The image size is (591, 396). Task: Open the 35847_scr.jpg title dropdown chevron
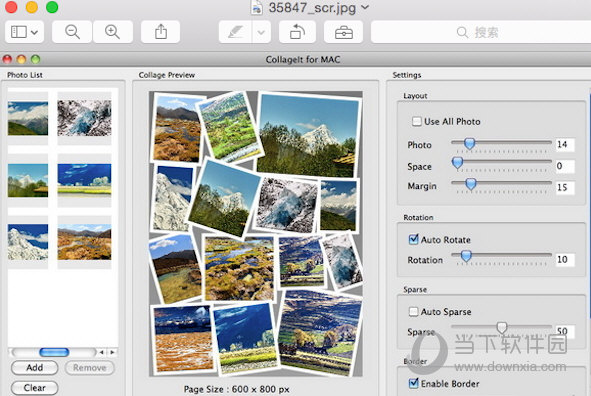365,7
